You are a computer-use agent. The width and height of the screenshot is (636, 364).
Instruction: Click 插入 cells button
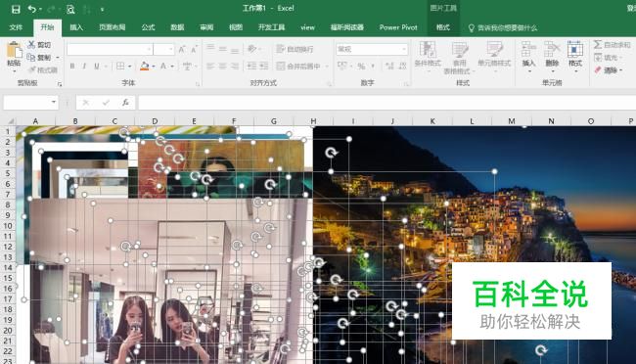(x=528, y=56)
